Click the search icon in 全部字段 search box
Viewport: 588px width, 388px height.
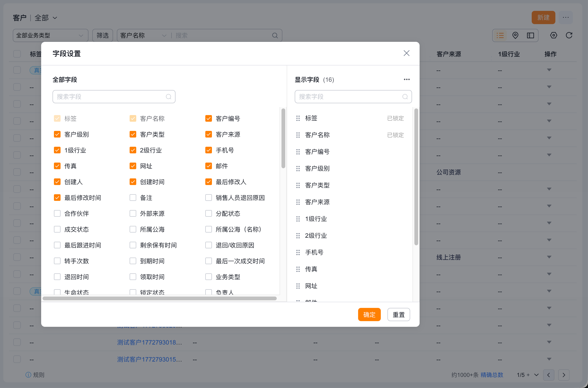[x=168, y=97]
